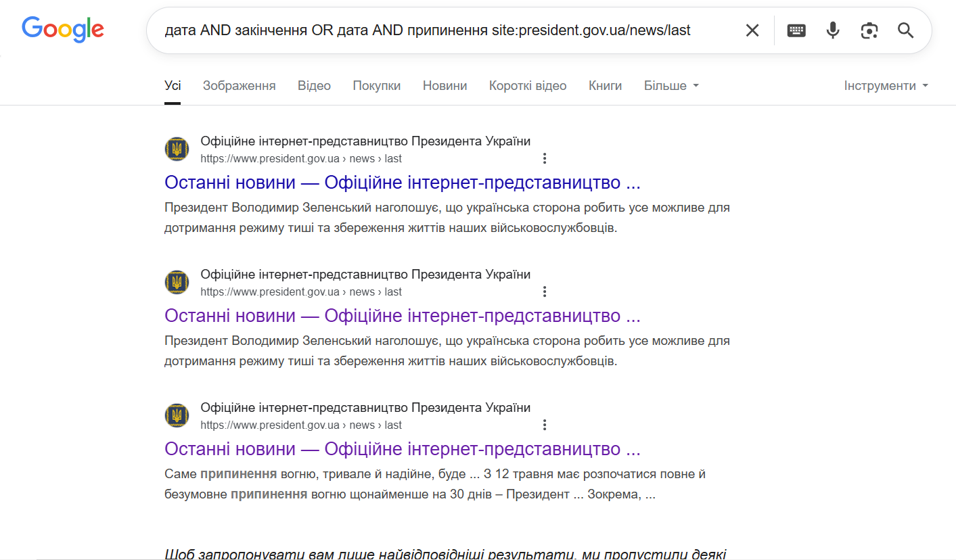
Task: Switch to the Відео tab
Action: pos(315,86)
